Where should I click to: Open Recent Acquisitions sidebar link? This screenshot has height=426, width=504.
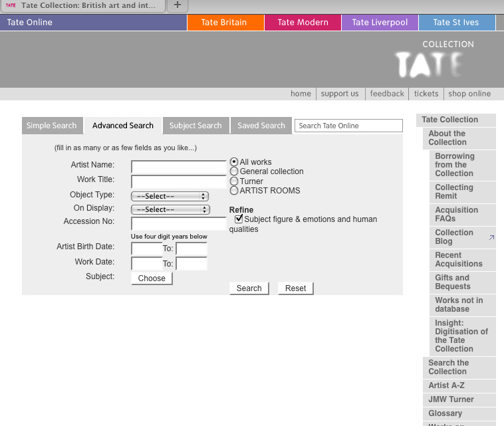point(463,260)
